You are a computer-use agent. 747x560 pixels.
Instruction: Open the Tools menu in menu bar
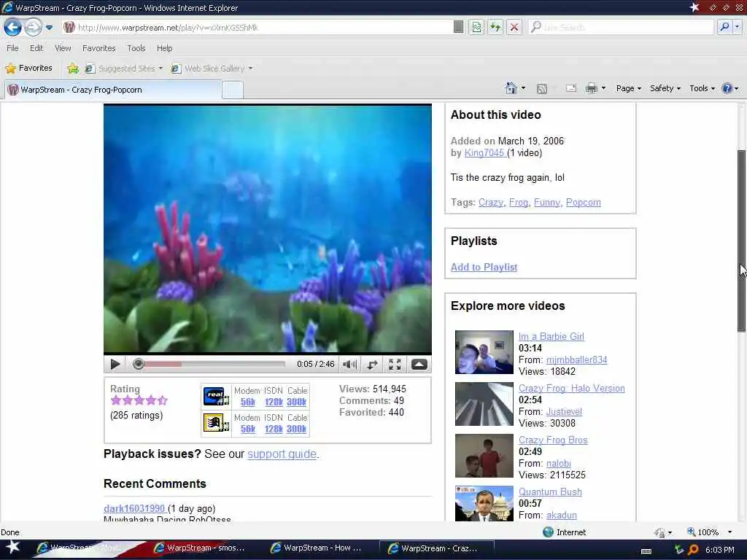tap(136, 48)
